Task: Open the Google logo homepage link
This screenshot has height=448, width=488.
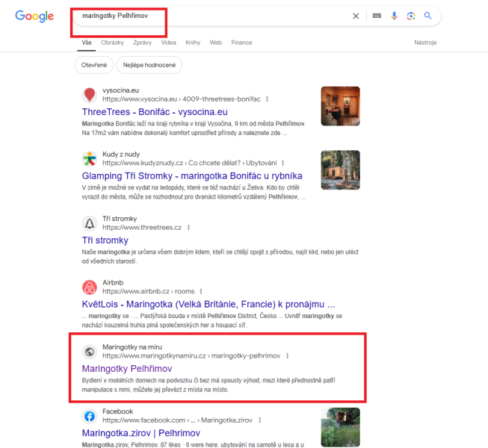Action: (34, 16)
